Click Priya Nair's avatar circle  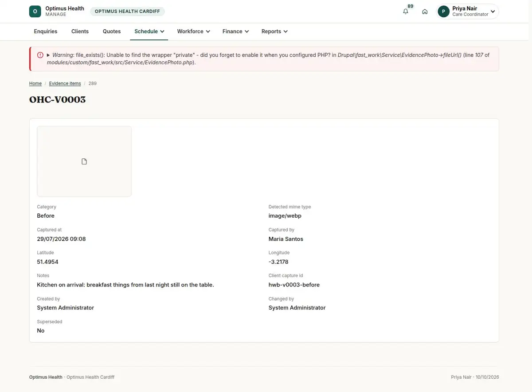(443, 12)
